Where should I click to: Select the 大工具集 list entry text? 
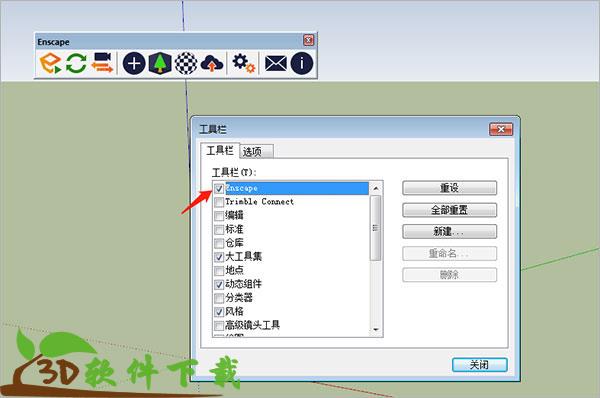[x=243, y=256]
